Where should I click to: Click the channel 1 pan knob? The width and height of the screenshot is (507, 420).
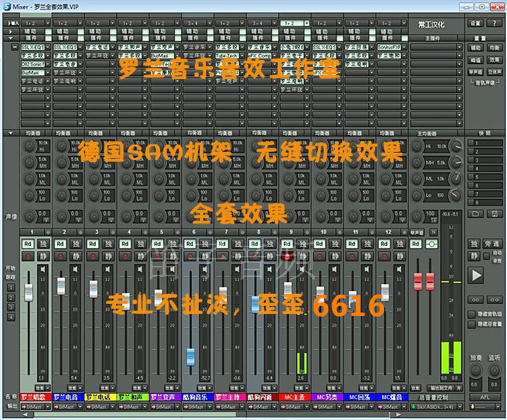pos(29,215)
